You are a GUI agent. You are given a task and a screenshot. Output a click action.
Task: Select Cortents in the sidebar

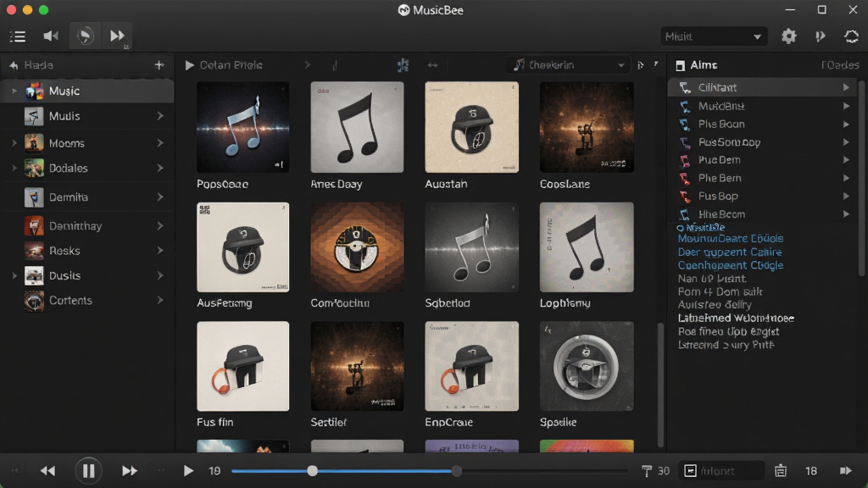pyautogui.click(x=87, y=301)
